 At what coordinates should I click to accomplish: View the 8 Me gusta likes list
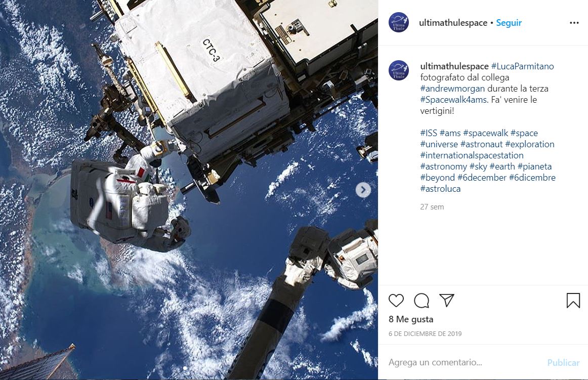pos(411,319)
